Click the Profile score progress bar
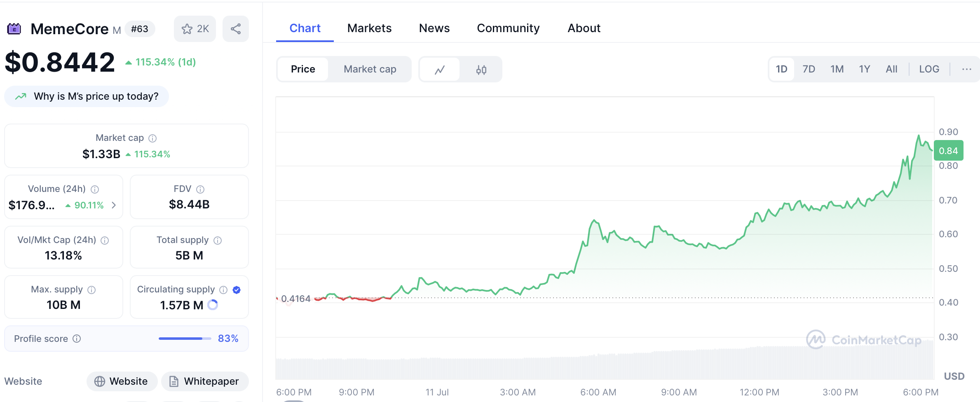 185,339
